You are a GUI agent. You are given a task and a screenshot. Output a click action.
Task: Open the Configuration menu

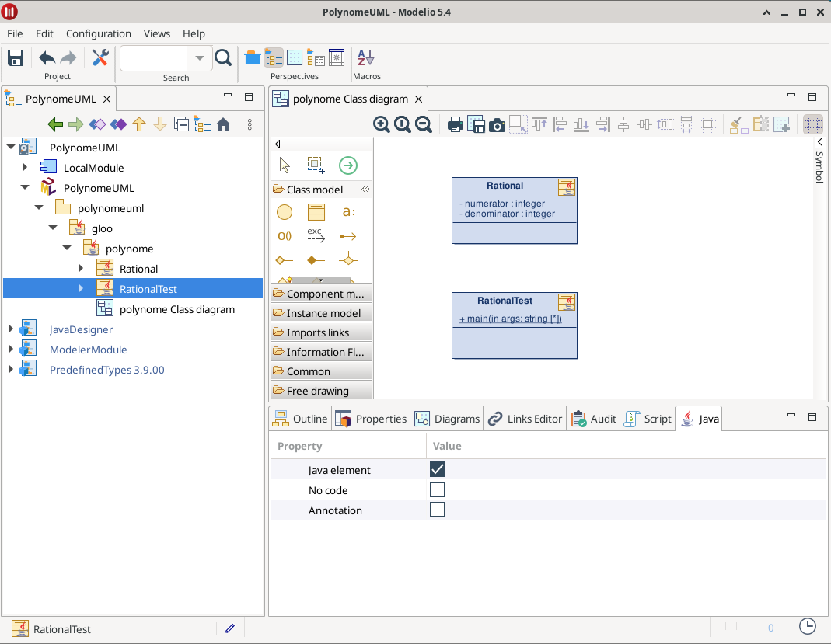99,33
